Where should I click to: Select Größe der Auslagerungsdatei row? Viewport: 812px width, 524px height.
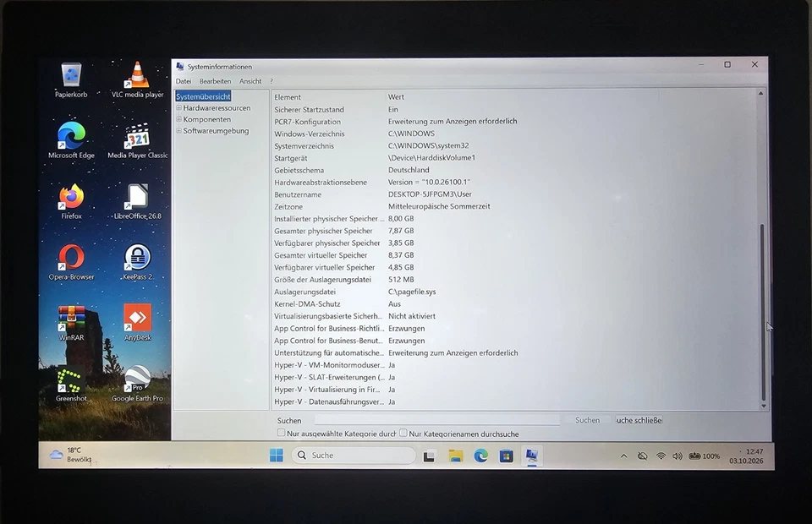tap(513, 280)
